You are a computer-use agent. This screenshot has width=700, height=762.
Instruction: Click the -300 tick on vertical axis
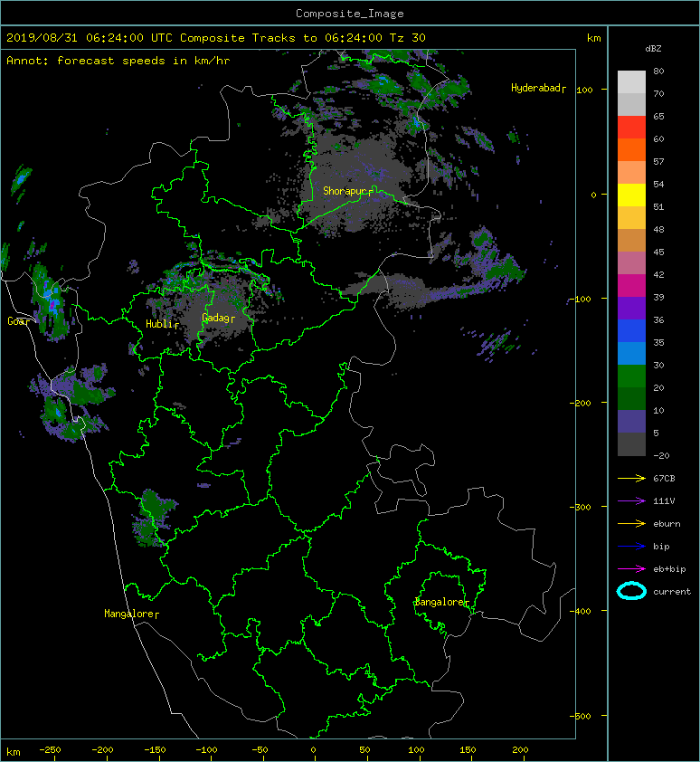[x=580, y=507]
